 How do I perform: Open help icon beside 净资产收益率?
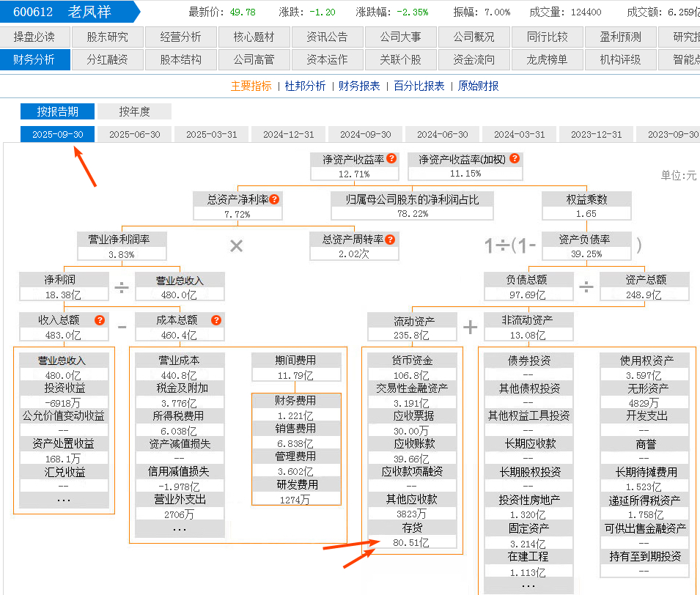[391, 158]
